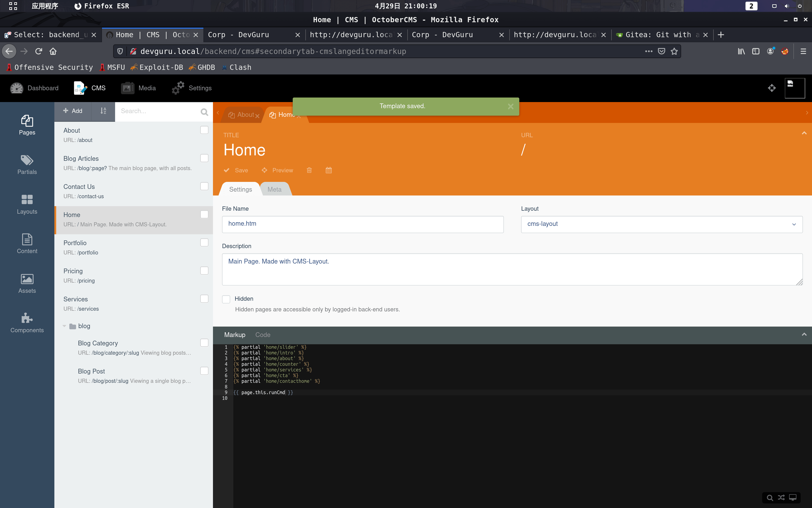Dismiss the Template saved notification

(x=511, y=107)
